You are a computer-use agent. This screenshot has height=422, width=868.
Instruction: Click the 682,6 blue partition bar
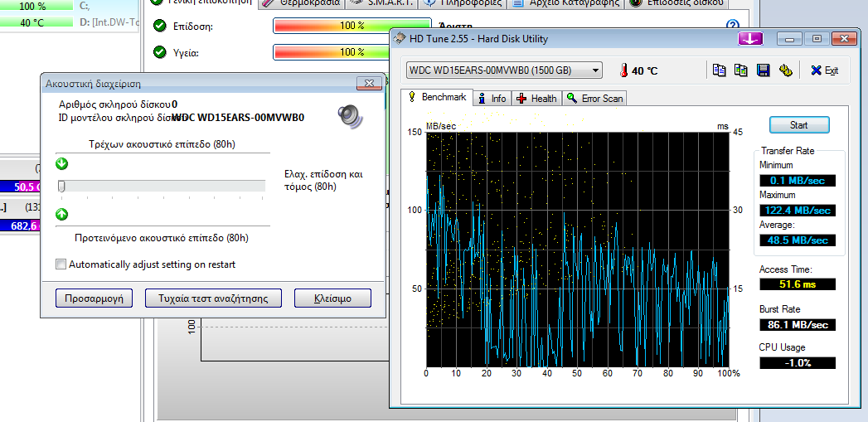click(20, 226)
